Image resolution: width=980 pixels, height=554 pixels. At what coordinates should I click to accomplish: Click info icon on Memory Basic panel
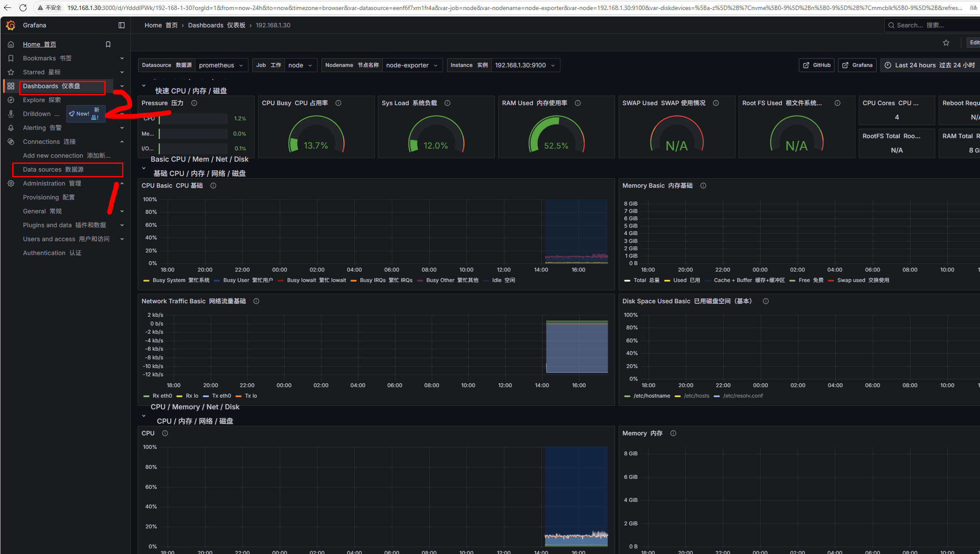tap(703, 186)
